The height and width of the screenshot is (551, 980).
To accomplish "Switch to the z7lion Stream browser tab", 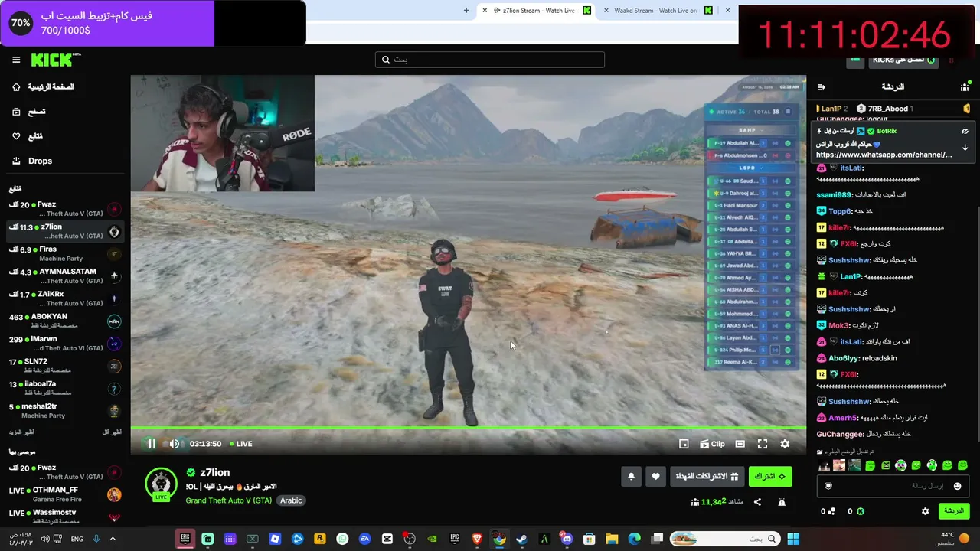I will (x=537, y=11).
